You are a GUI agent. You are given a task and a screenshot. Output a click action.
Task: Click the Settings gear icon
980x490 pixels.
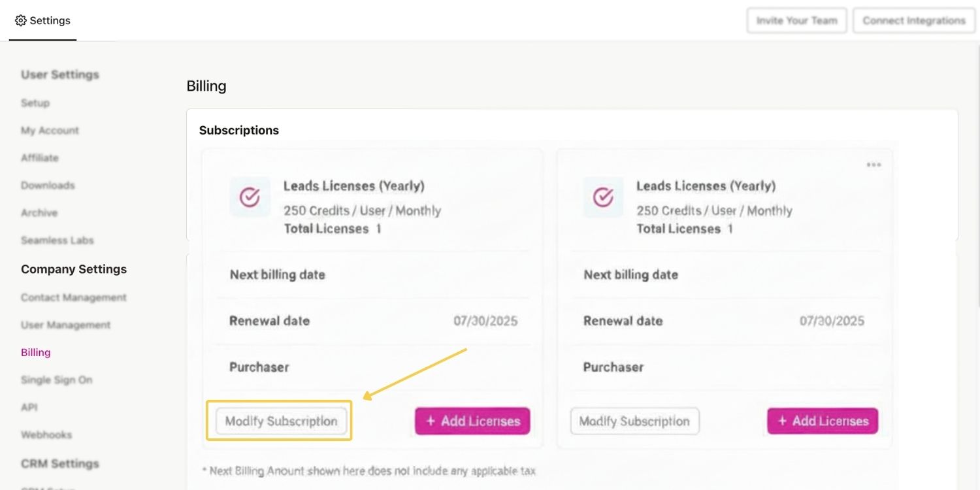tap(20, 20)
